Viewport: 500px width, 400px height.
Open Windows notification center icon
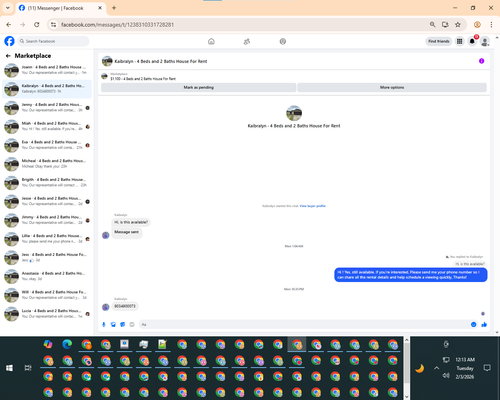click(x=487, y=368)
